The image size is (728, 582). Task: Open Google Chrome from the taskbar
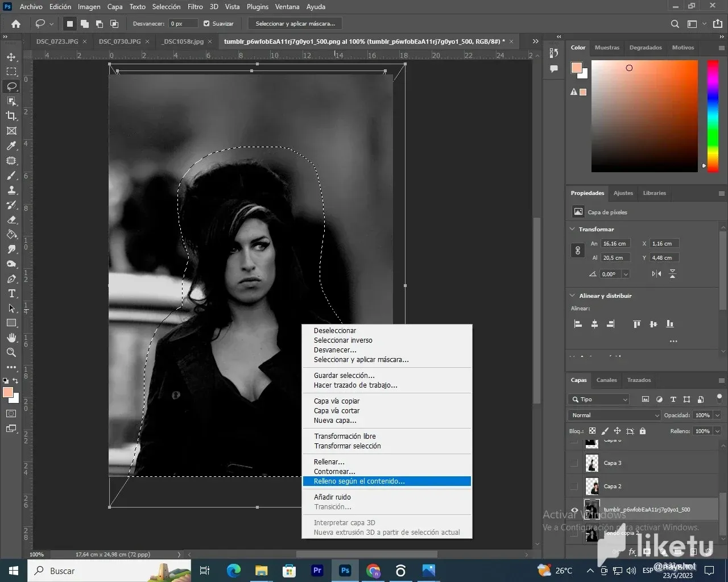pyautogui.click(x=373, y=571)
